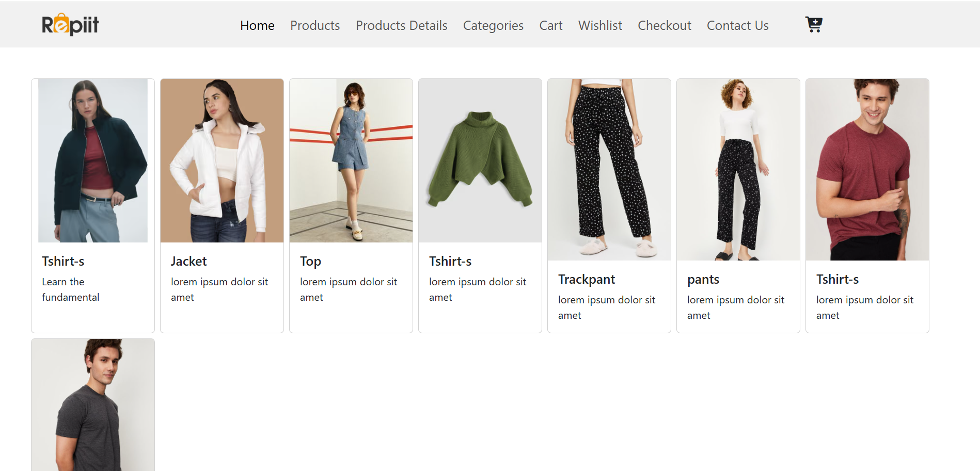This screenshot has width=980, height=471.
Task: Open the Wishlist page
Action: [x=600, y=25]
